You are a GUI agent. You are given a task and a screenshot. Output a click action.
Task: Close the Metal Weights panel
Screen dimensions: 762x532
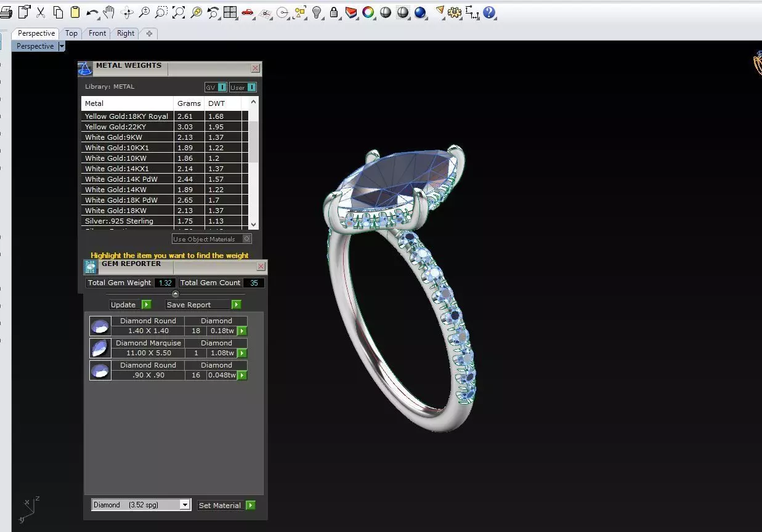click(x=256, y=68)
